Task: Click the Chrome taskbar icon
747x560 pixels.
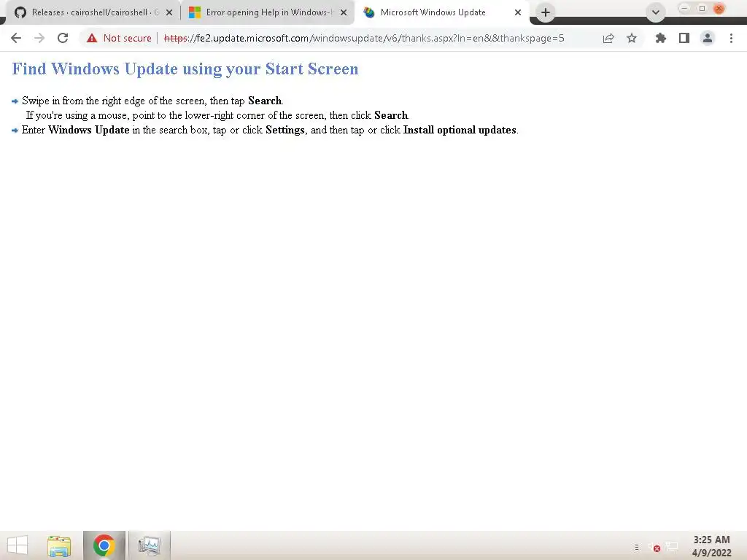Action: click(x=104, y=545)
